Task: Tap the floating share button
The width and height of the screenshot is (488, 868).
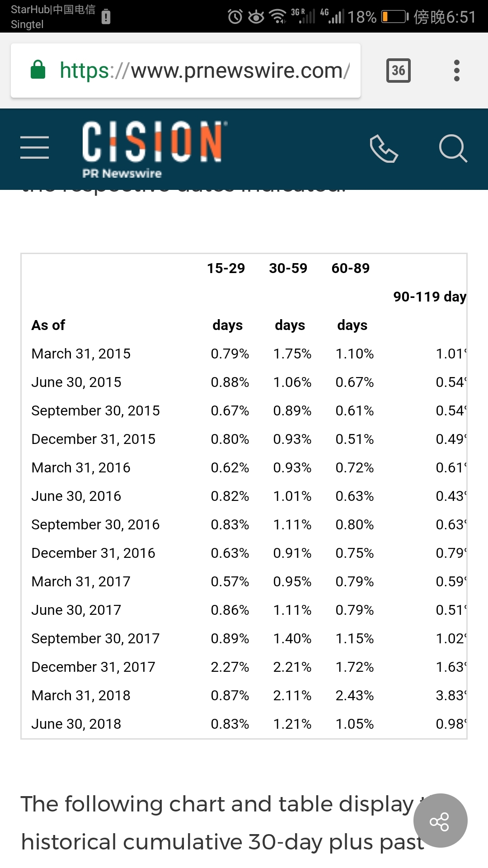Action: click(440, 821)
